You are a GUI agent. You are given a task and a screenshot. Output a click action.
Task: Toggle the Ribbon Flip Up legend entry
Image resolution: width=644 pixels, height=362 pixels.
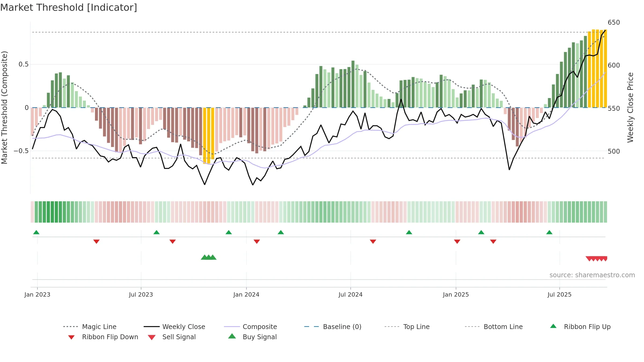click(x=580, y=327)
